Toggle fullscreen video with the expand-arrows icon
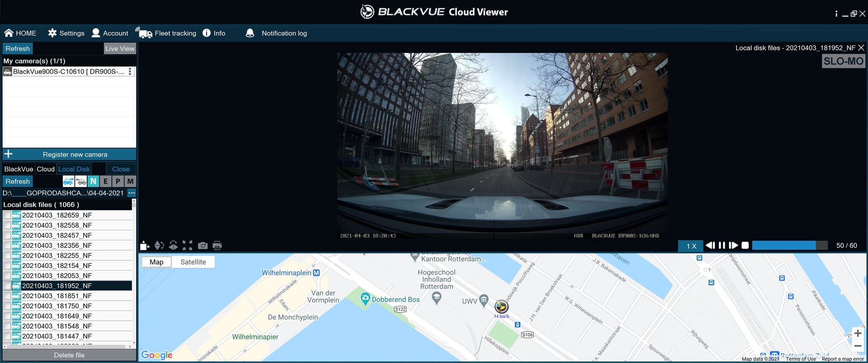The height and width of the screenshot is (363, 868). pos(187,246)
